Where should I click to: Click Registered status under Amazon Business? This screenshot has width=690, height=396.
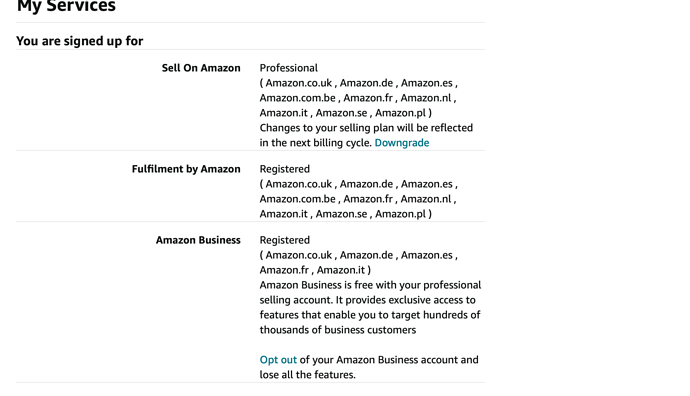(x=285, y=240)
